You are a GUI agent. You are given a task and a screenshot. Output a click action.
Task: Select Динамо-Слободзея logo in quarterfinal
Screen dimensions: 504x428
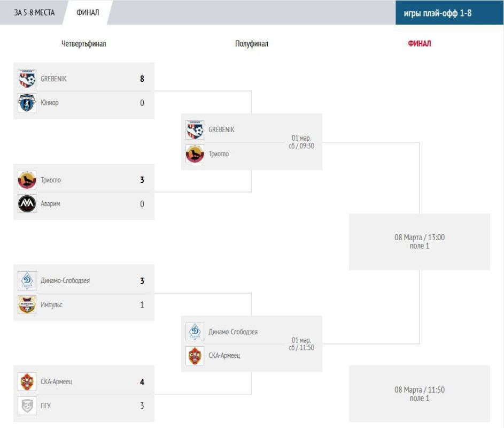(27, 281)
